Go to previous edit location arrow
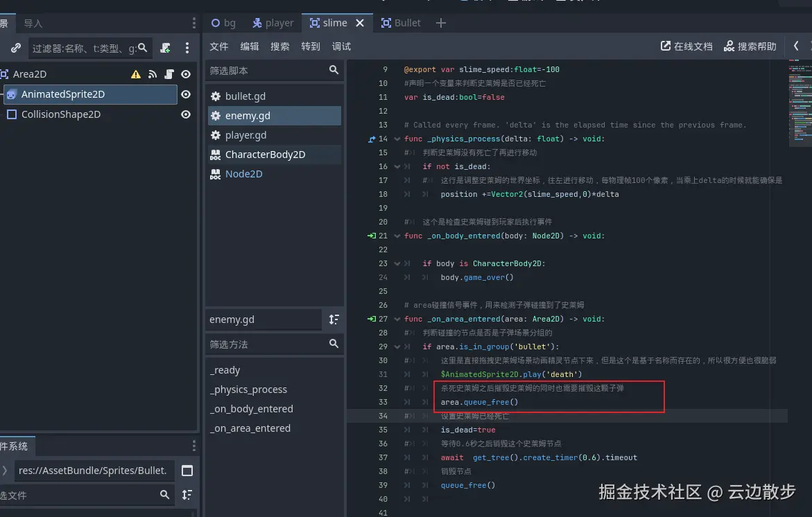 (796, 46)
